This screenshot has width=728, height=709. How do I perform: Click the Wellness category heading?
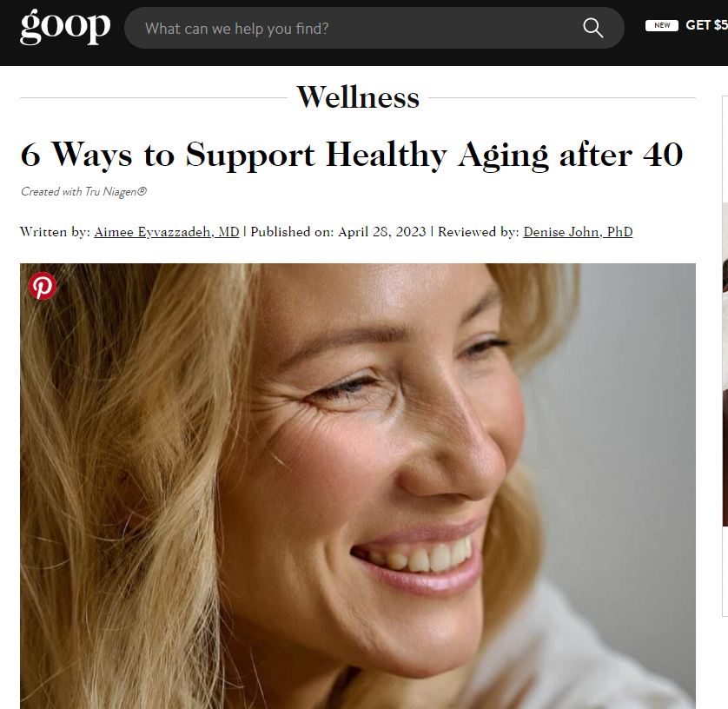[x=358, y=97]
